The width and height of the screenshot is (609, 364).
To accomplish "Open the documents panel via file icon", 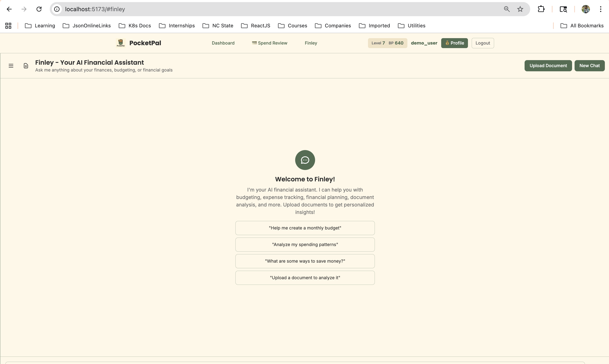I will (26, 66).
